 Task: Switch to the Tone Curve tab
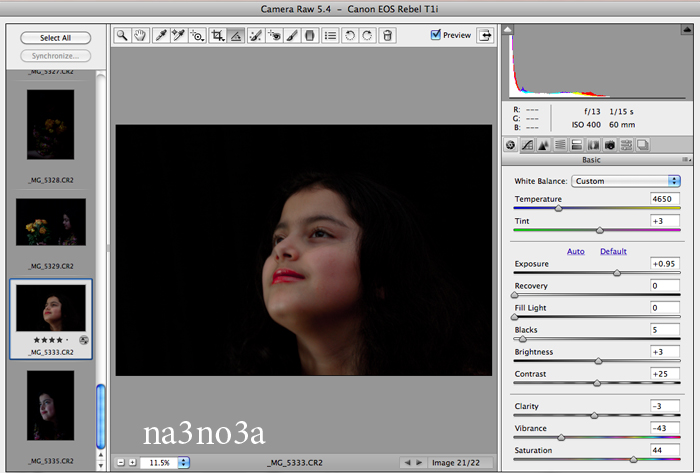[x=526, y=145]
